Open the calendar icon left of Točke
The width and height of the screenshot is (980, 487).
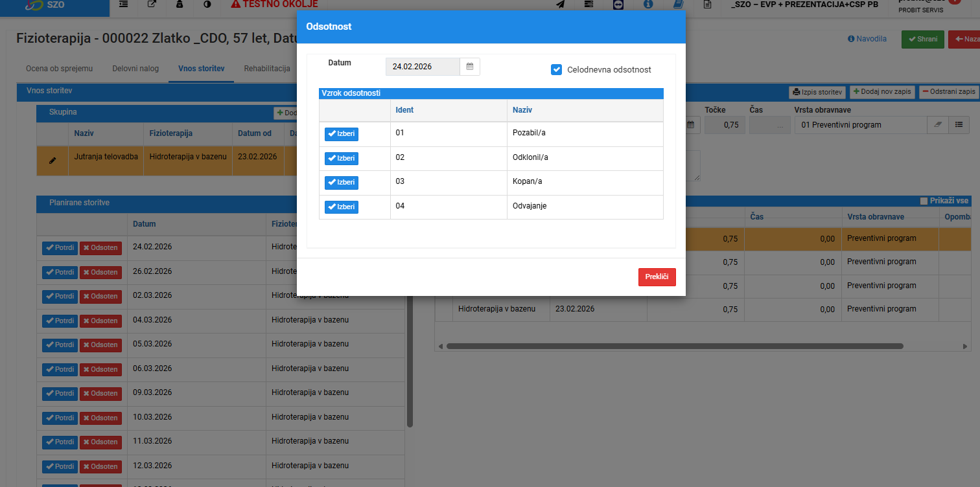point(691,125)
